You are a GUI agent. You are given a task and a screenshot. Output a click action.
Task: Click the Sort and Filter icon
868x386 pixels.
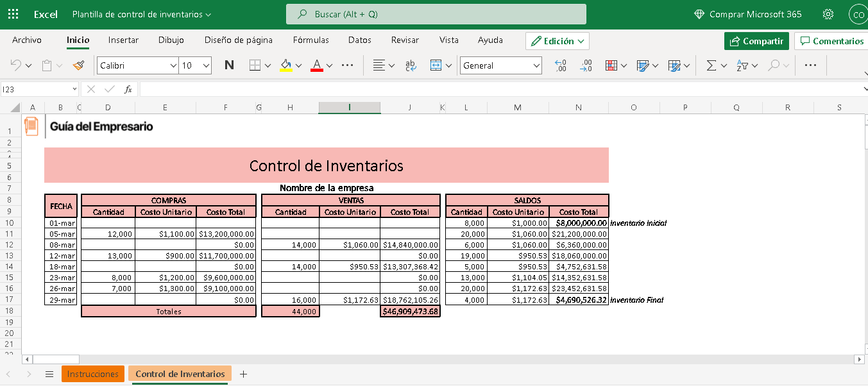tap(742, 65)
